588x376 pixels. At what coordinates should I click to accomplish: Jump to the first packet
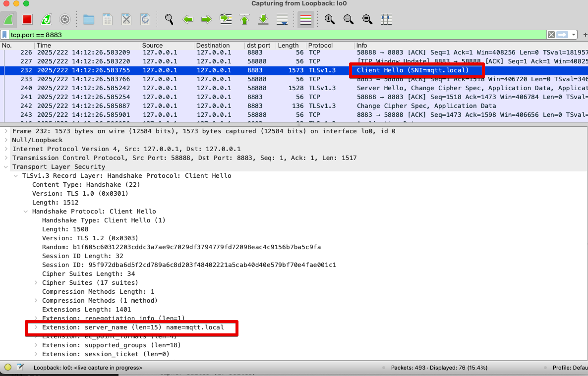pos(244,19)
